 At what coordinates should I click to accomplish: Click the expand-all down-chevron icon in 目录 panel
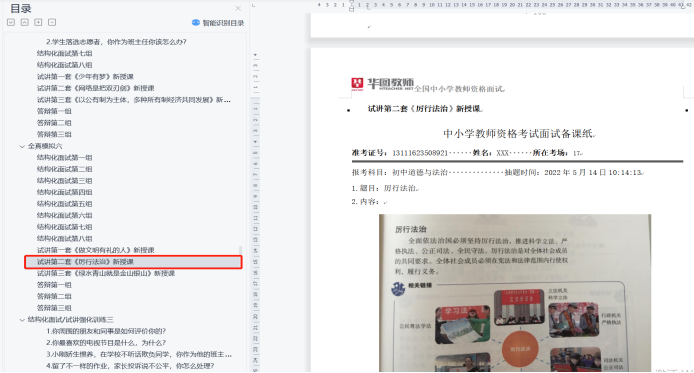[x=11, y=22]
